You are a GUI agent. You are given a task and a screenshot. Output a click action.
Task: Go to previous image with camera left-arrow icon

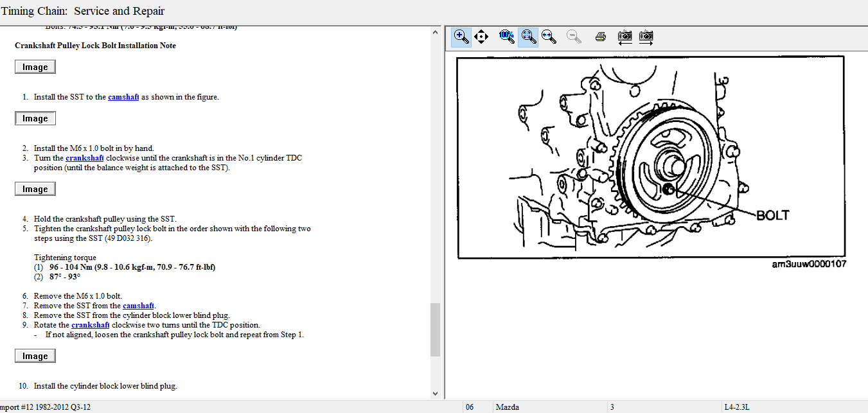(624, 37)
